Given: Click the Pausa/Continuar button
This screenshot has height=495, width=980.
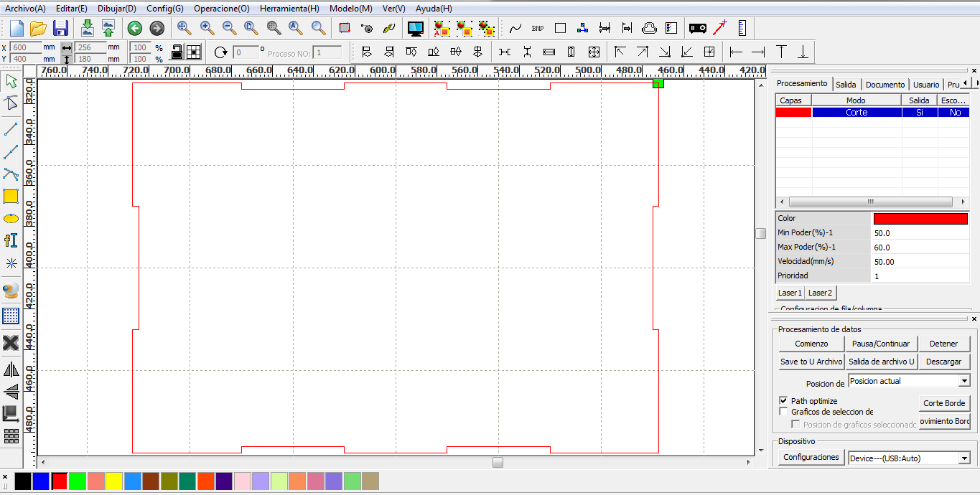Looking at the screenshot, I should (881, 344).
